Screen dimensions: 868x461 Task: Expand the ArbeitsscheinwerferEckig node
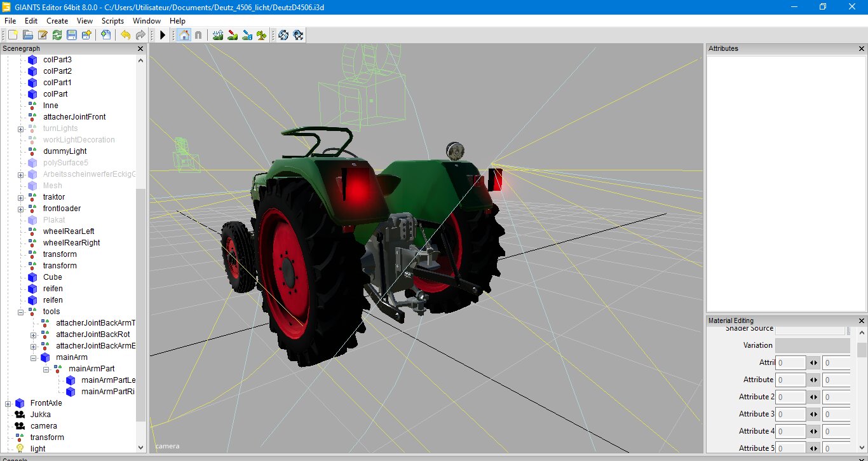[20, 174]
